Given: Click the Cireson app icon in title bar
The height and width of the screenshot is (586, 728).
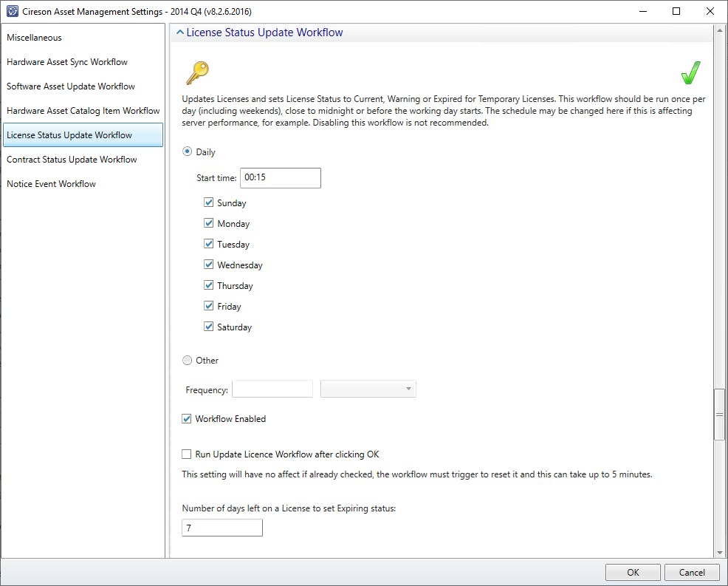Looking at the screenshot, I should coord(13,11).
